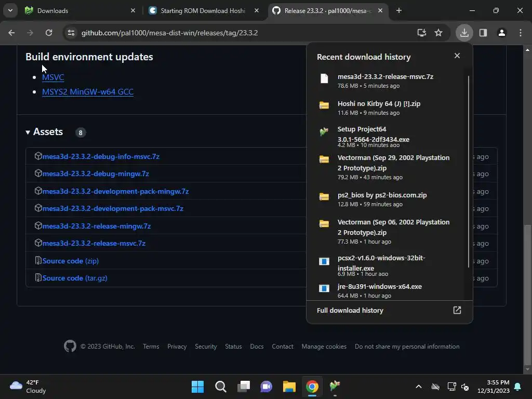
Task: Download mesa3d-23.3.2-development-pack-mingw.7z
Action: click(x=115, y=191)
